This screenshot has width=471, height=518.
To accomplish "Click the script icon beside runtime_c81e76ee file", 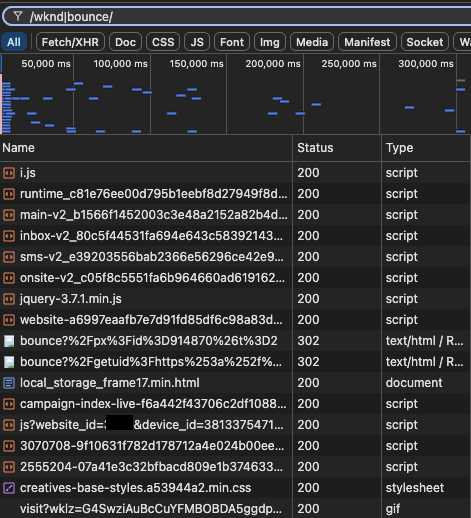I will pos(9,194).
